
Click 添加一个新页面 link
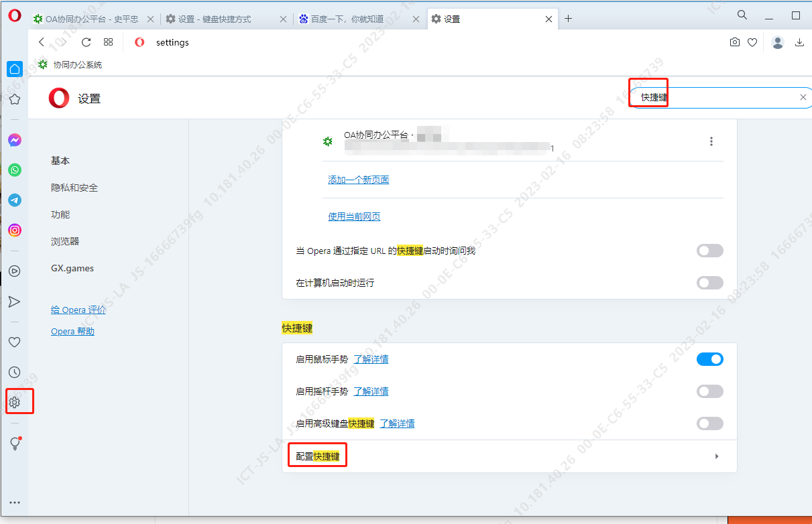359,180
